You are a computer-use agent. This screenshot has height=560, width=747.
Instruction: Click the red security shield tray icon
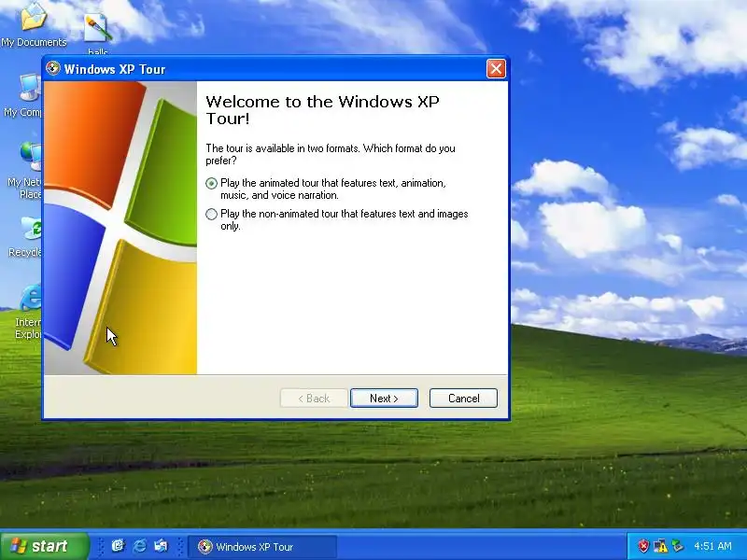[643, 546]
